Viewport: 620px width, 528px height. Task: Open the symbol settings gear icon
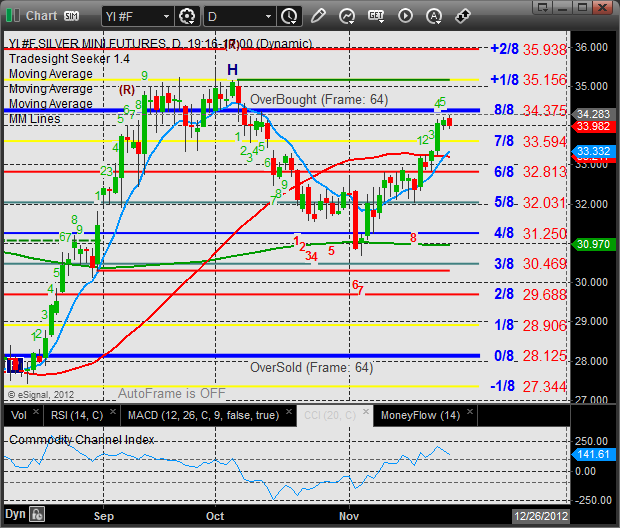coord(187,16)
